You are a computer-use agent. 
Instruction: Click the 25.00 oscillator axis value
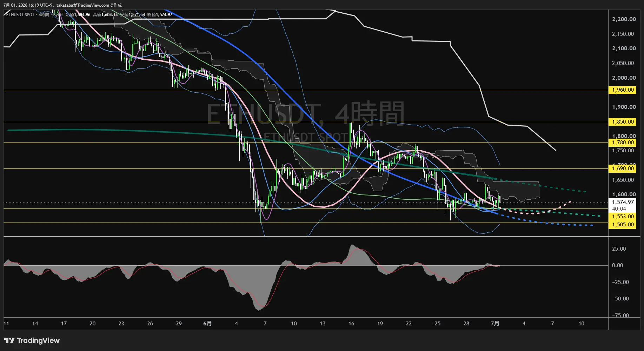(619, 249)
